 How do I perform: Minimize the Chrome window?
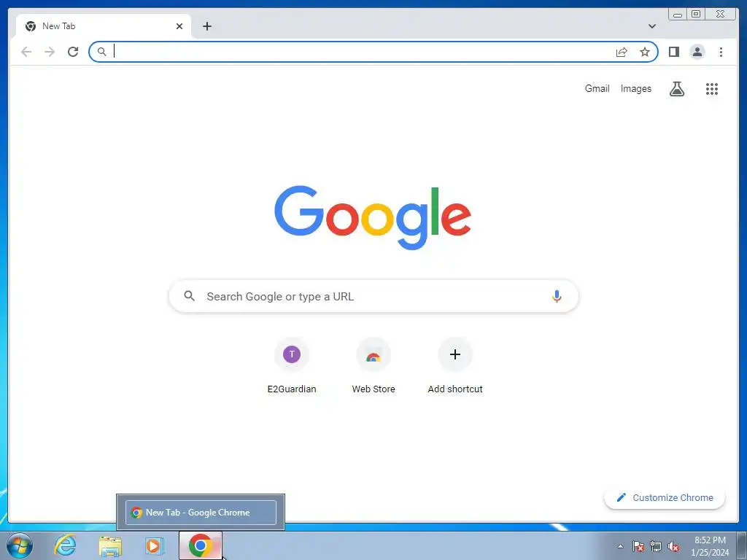coord(678,15)
